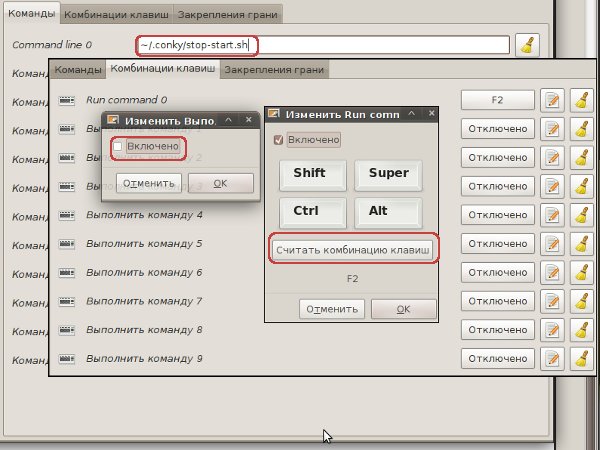Image resolution: width=600 pixels, height=450 pixels.
Task: Click pencil edit icon in Выполнить команду 2 row
Action: (x=552, y=158)
